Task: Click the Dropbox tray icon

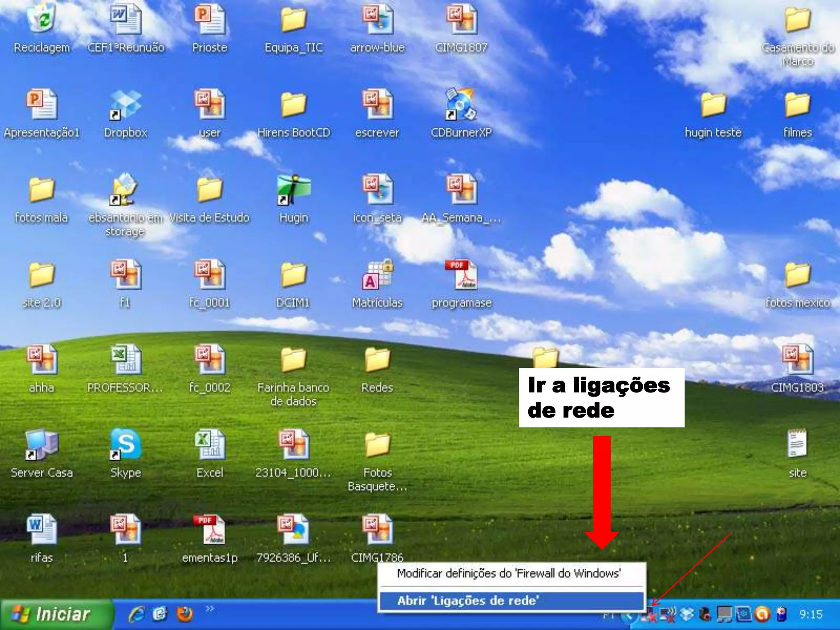Action: pos(687,614)
